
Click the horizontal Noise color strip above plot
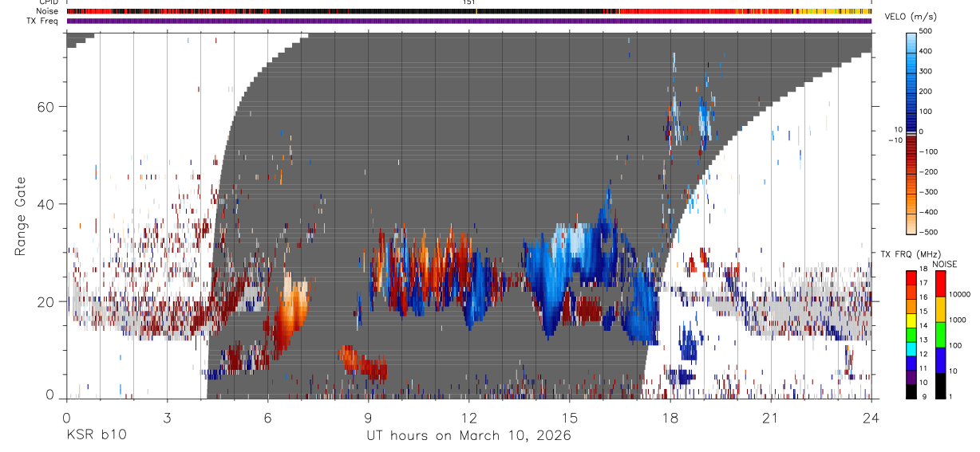[469, 11]
